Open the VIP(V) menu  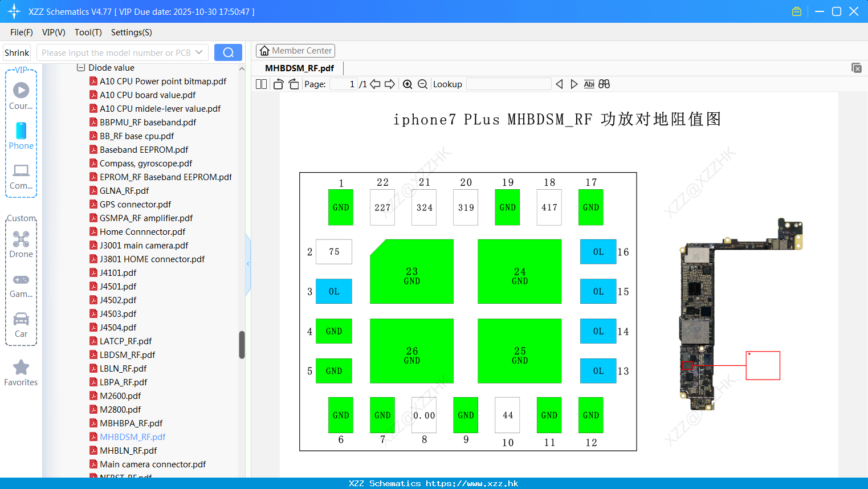tap(54, 32)
